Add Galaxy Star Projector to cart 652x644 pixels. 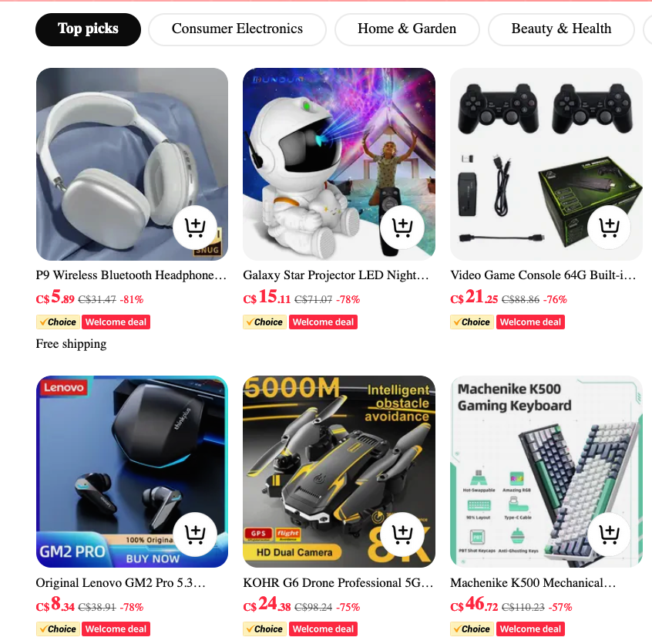point(402,228)
